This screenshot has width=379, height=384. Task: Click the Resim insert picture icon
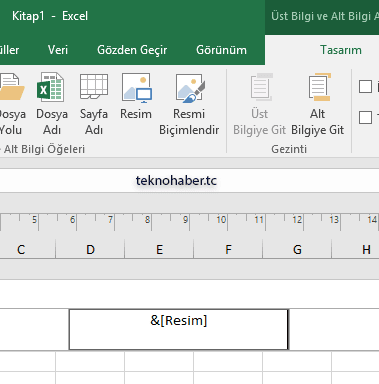point(136,97)
